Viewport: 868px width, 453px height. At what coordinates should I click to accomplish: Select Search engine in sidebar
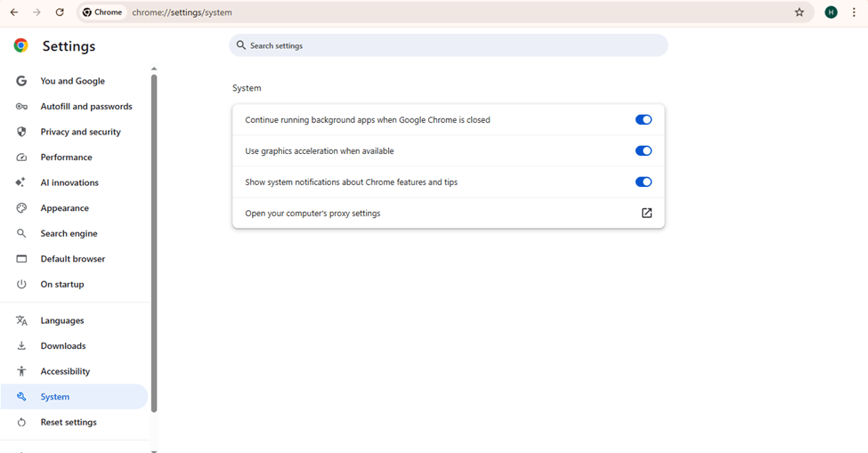[69, 233]
